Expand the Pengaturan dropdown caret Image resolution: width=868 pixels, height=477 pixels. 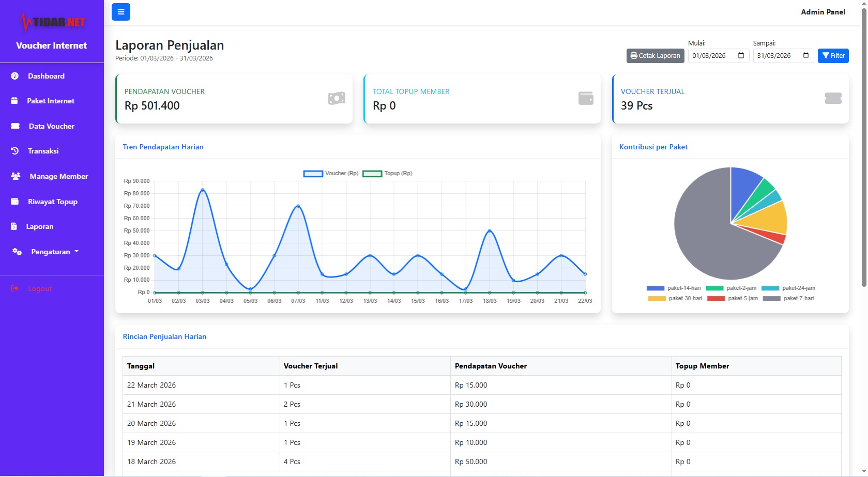point(77,252)
